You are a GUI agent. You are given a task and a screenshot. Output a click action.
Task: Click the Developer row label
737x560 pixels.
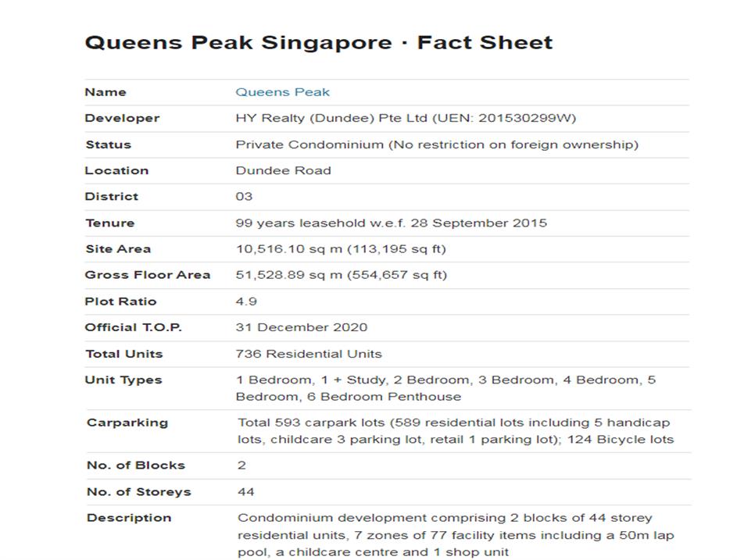(122, 118)
